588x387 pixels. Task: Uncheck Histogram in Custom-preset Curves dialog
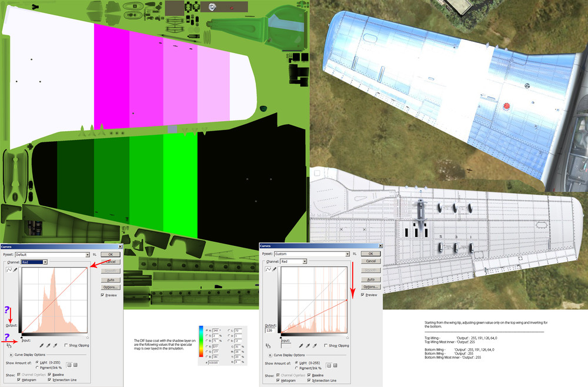pyautogui.click(x=278, y=381)
